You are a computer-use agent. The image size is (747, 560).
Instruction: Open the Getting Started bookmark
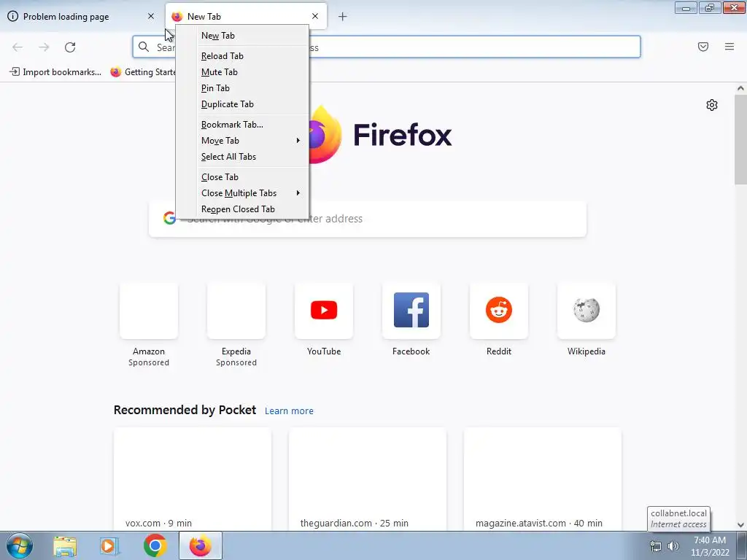click(142, 72)
